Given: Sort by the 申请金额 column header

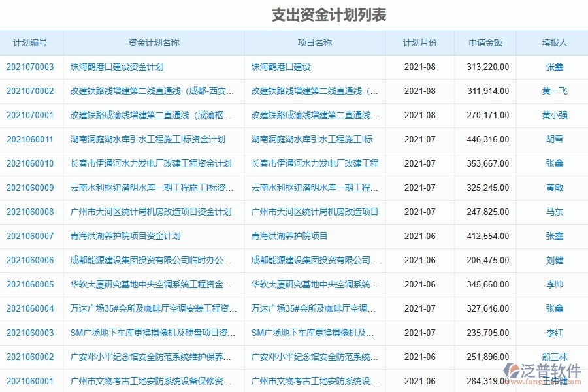Looking at the screenshot, I should [485, 42].
